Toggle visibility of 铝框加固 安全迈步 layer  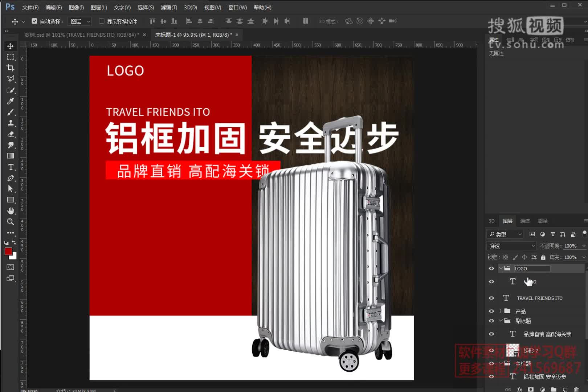(x=491, y=377)
